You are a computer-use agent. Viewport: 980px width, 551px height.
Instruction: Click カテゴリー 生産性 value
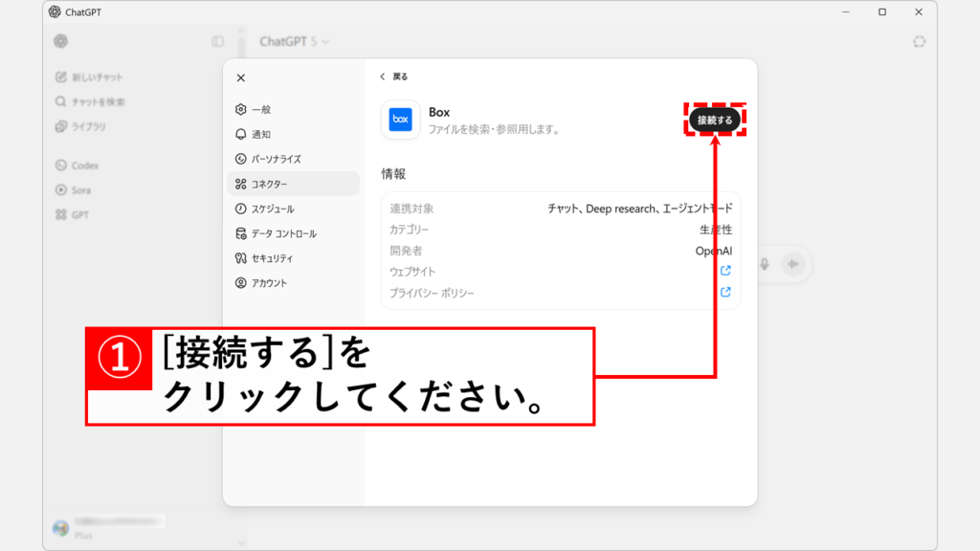pos(716,230)
